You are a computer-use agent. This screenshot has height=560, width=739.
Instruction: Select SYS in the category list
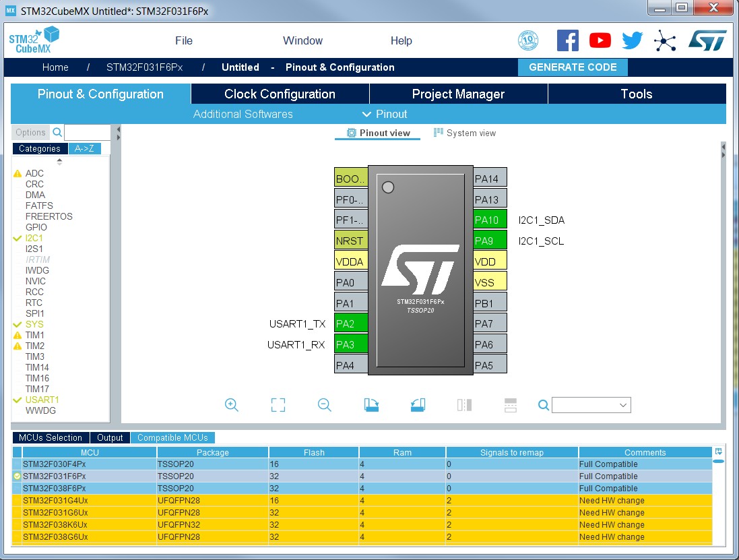34,324
